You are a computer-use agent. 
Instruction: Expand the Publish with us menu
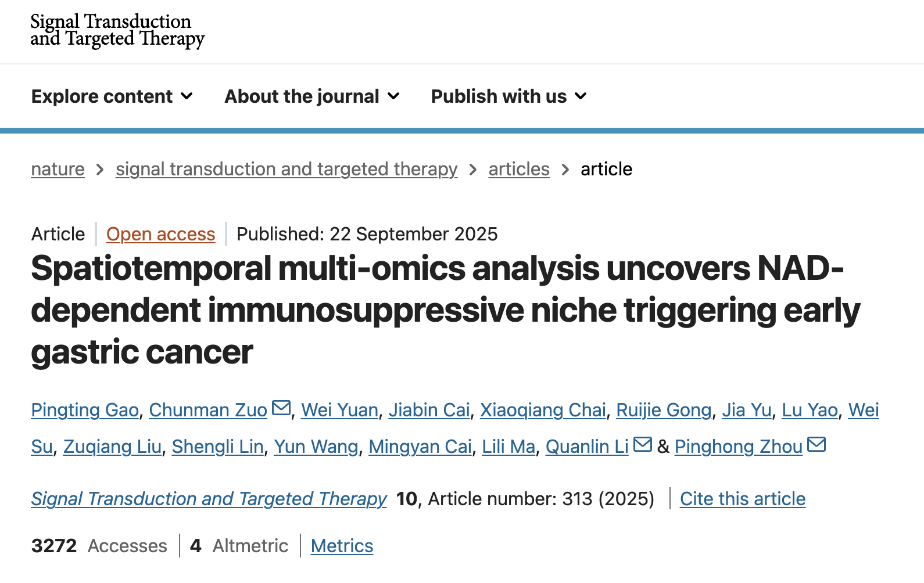point(508,96)
